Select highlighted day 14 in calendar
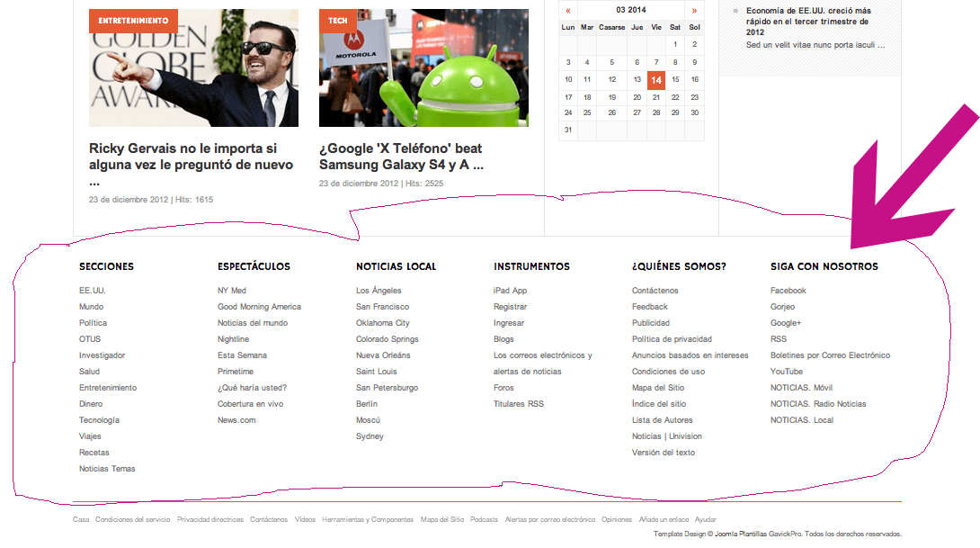 pos(656,80)
